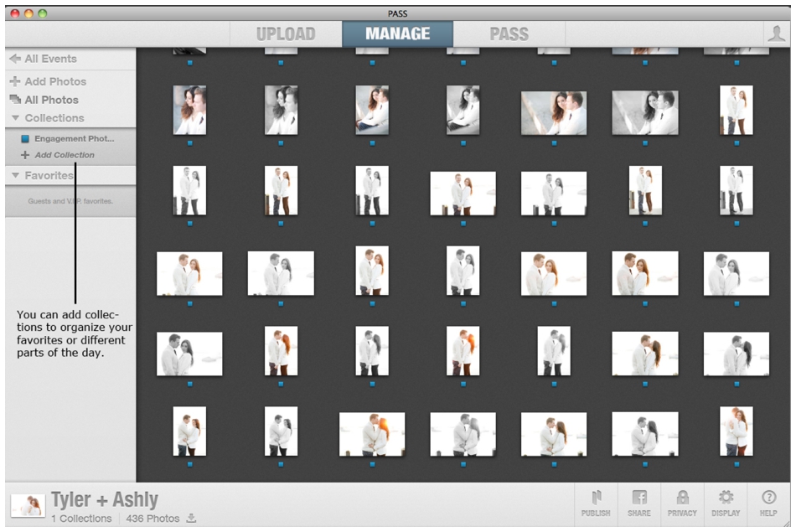Collapse the Favorites section triangle
The height and width of the screenshot is (532, 796).
[x=15, y=175]
